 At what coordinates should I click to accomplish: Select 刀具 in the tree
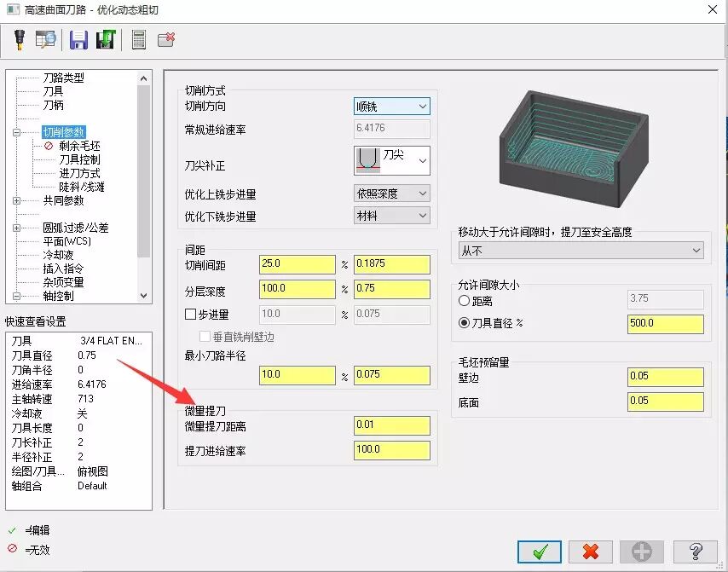[53, 91]
